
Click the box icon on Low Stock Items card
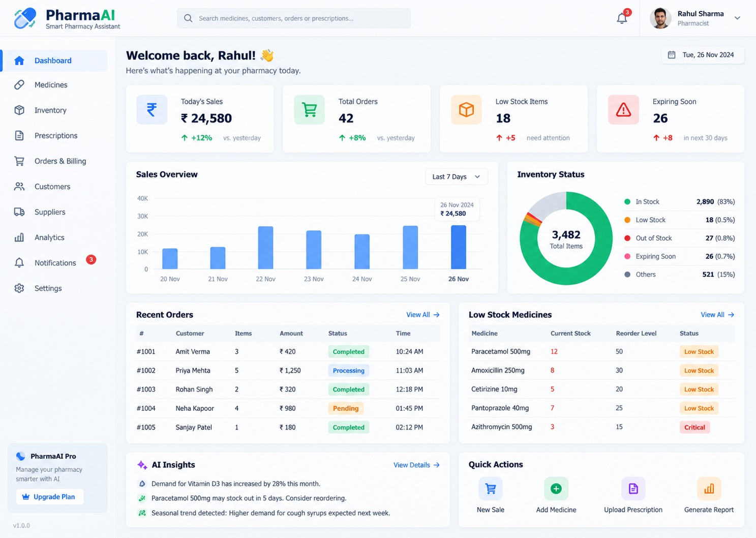(x=466, y=109)
